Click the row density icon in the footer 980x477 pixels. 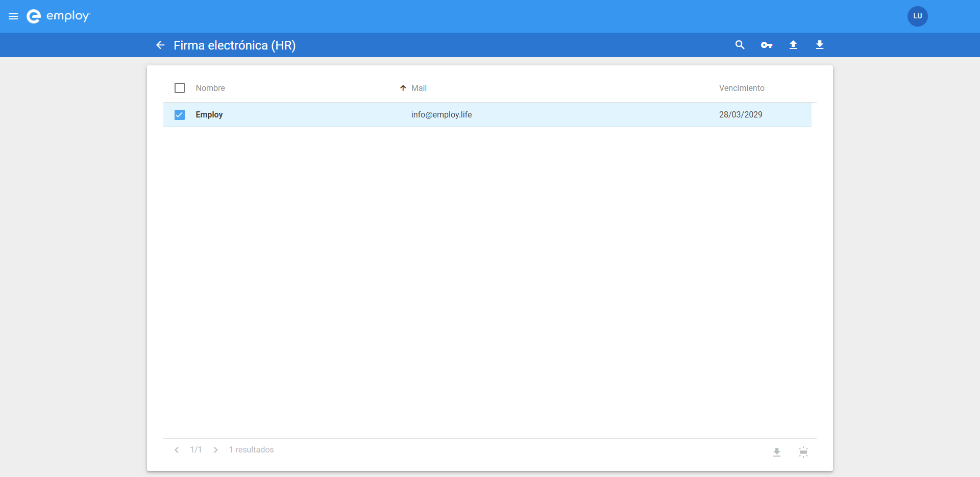[x=803, y=452]
